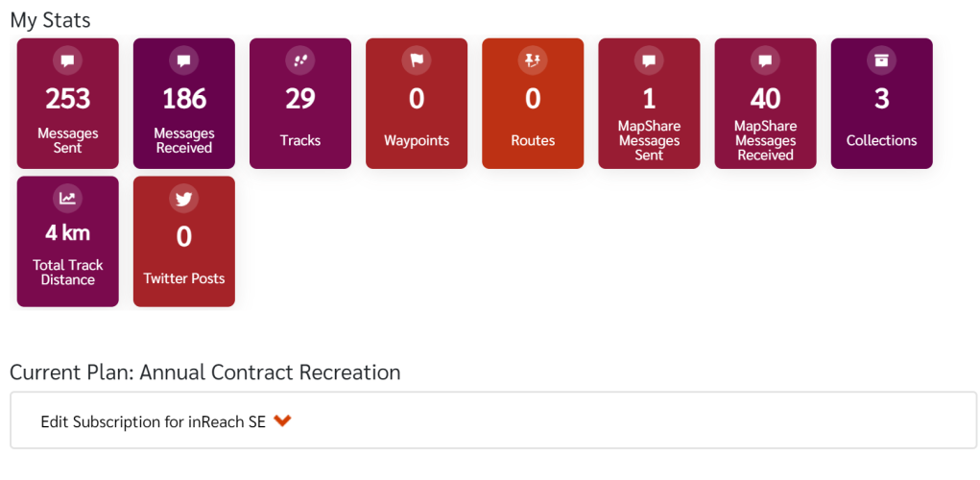Select the Tracks footprints icon
The image size is (980, 480).
300,60
